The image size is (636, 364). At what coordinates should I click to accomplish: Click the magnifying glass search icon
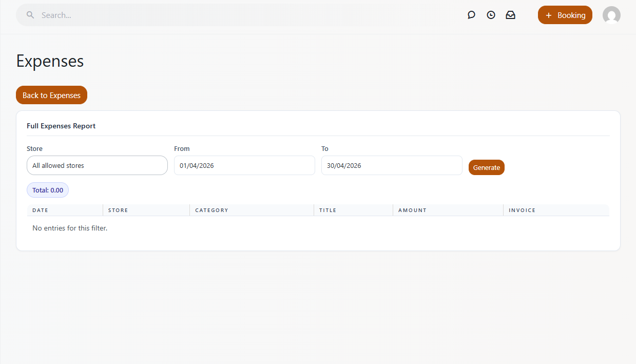click(x=30, y=15)
